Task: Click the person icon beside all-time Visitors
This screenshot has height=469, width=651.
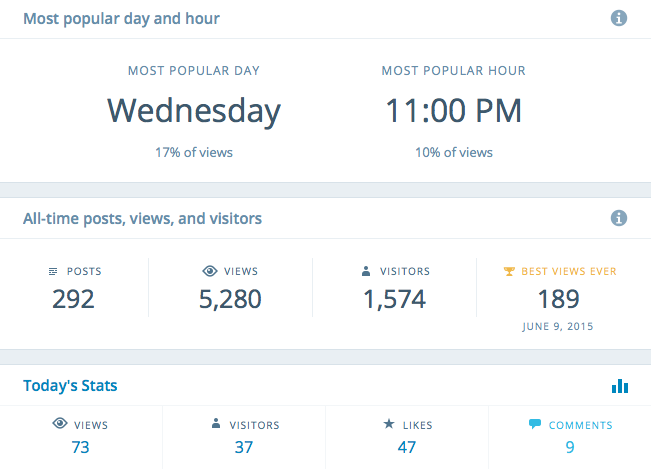Action: pos(368,271)
